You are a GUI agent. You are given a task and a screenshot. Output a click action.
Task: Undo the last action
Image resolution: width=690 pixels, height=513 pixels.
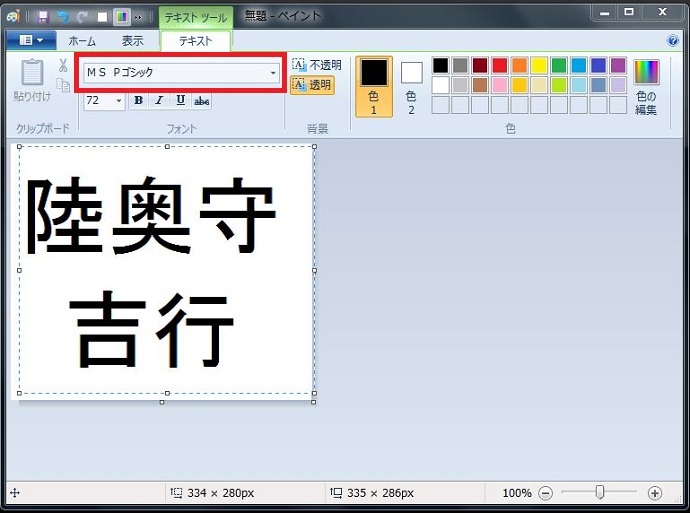tap(63, 17)
